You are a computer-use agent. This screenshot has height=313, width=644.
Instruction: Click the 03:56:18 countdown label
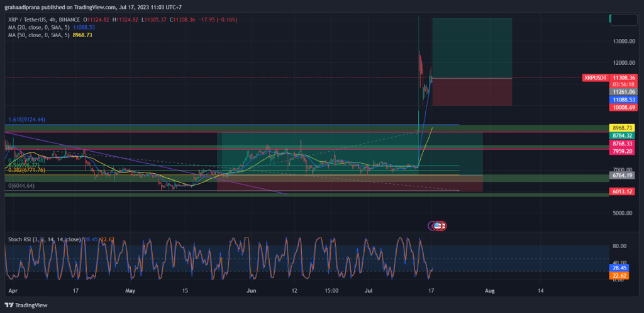(623, 84)
